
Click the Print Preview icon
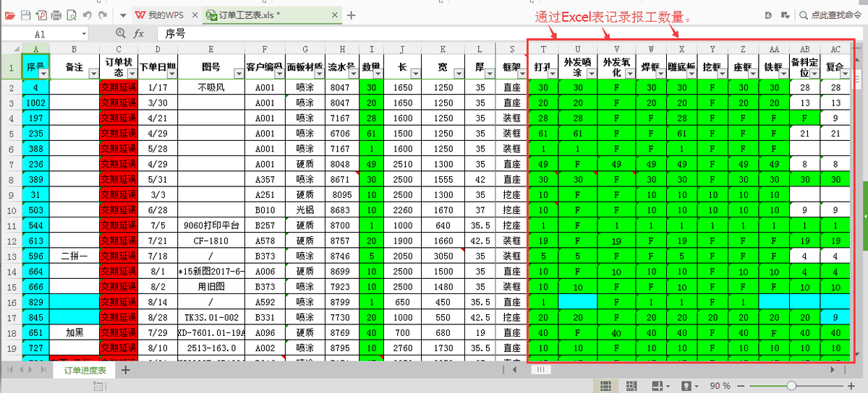coord(72,15)
